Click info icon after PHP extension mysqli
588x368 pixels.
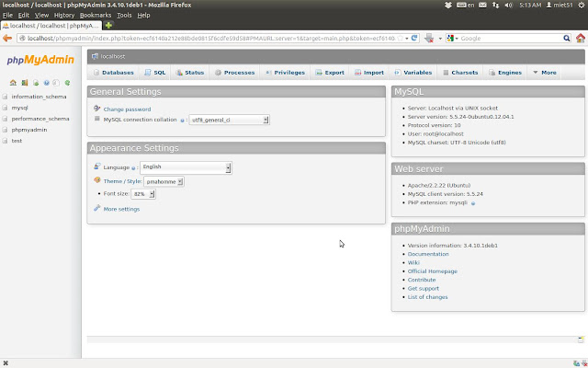point(473,203)
